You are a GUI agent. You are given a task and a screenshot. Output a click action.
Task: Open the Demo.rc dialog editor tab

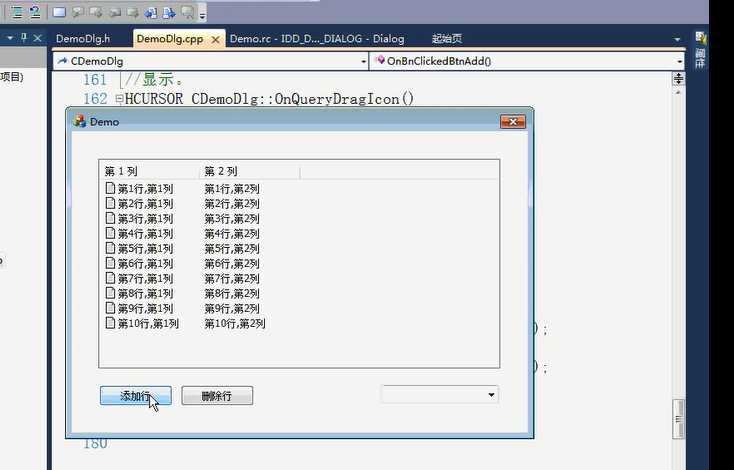(317, 39)
